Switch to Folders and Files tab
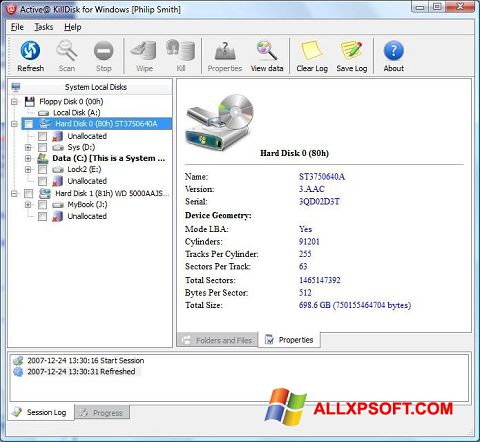 (x=217, y=340)
